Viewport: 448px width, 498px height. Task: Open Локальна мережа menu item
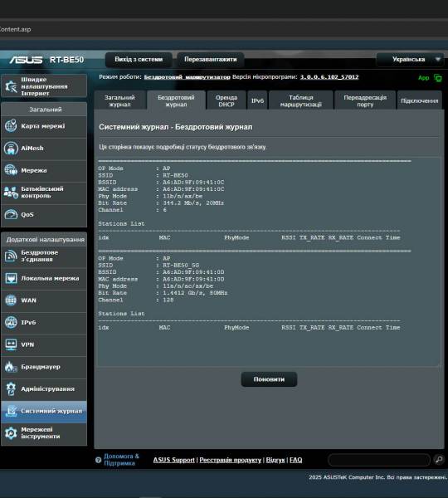(44, 279)
